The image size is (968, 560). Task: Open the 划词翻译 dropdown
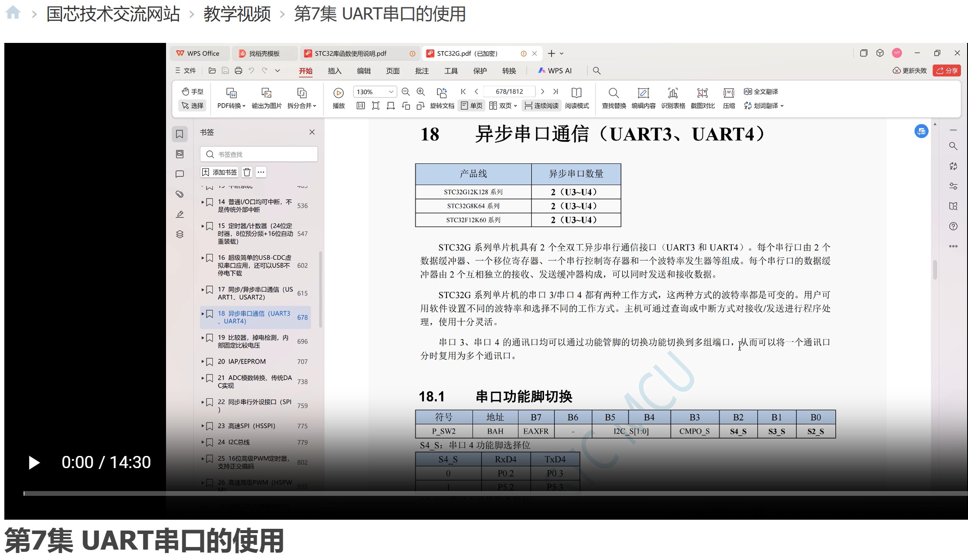click(x=764, y=105)
